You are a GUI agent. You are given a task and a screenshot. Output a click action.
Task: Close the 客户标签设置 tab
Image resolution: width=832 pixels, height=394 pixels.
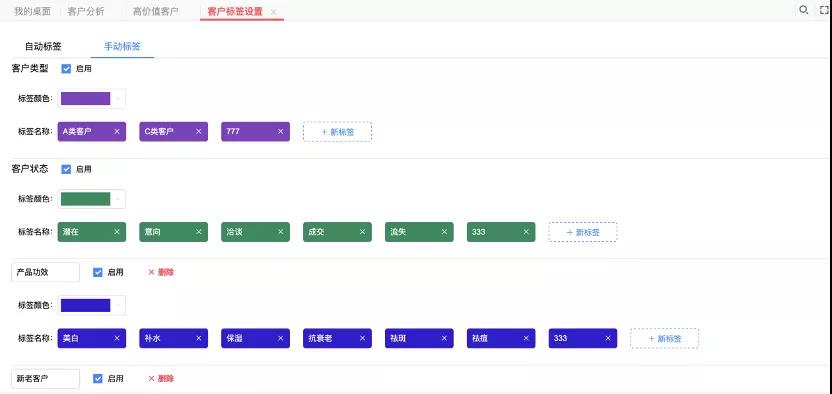pyautogui.click(x=273, y=12)
